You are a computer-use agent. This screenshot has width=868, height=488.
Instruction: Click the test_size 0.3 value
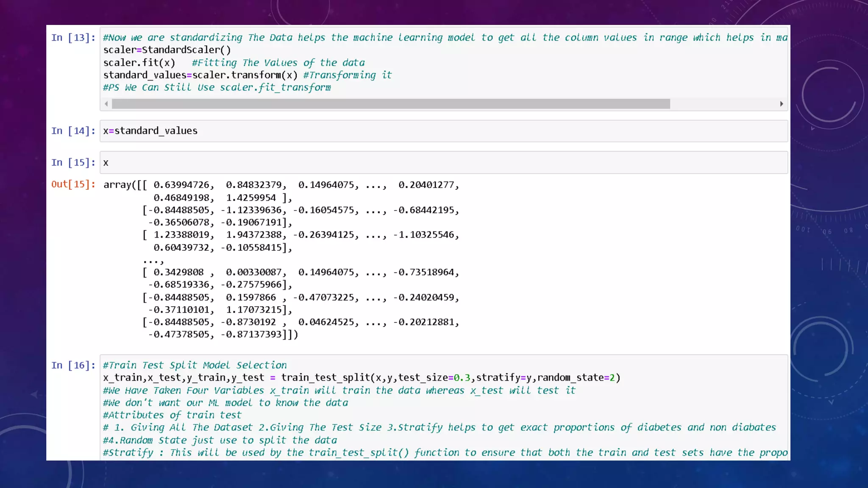(462, 378)
